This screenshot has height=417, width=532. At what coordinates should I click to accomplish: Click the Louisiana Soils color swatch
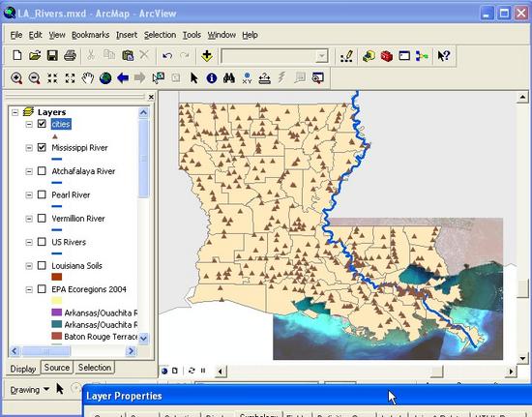pos(57,277)
